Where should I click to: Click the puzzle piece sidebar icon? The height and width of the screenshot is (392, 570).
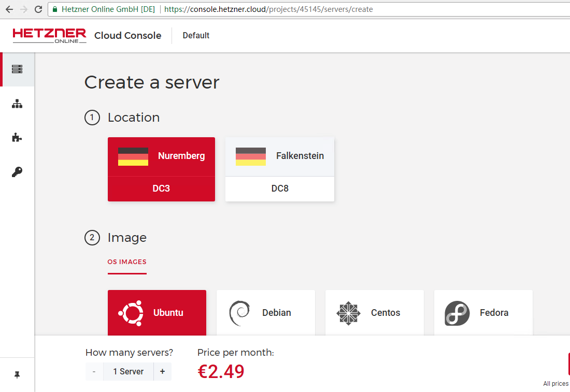17,138
